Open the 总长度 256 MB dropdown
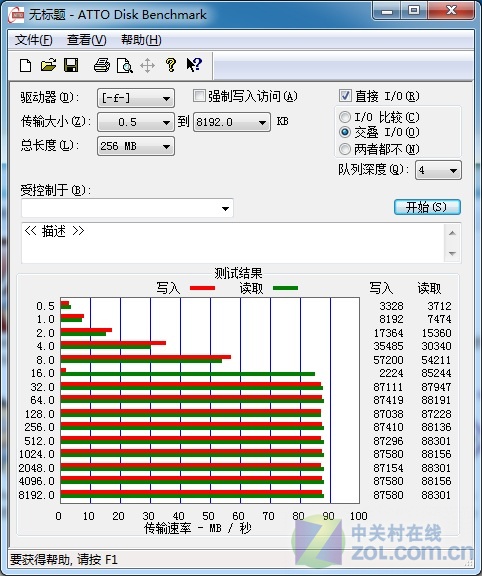 click(x=136, y=146)
